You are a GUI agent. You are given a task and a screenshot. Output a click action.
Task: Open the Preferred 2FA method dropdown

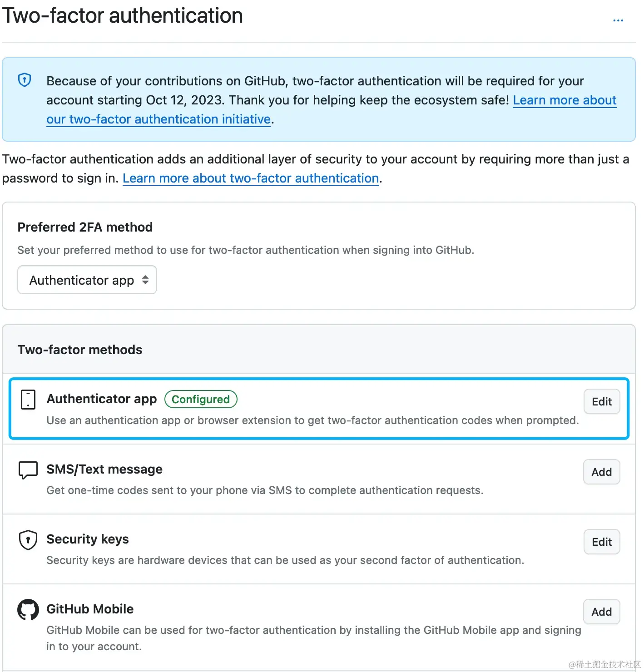87,280
